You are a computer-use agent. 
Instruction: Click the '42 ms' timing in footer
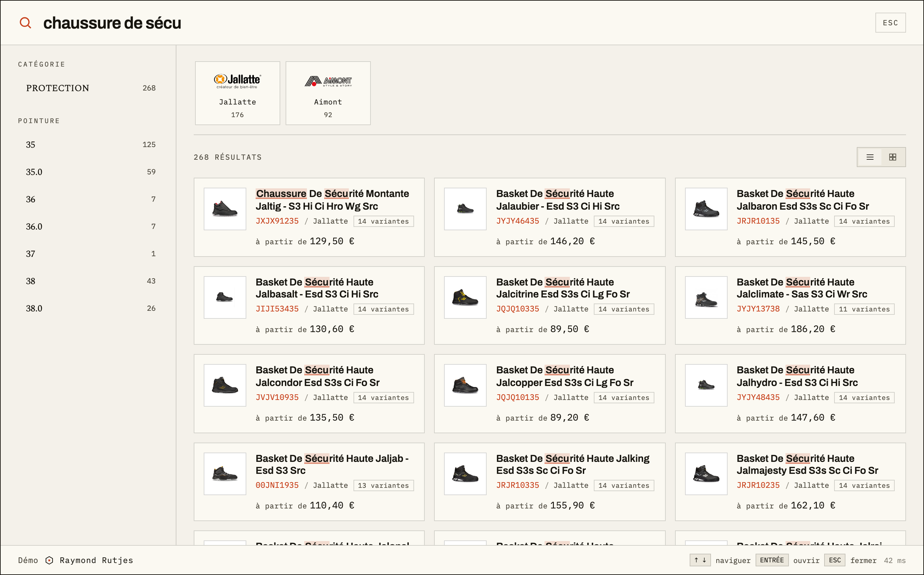click(x=895, y=560)
